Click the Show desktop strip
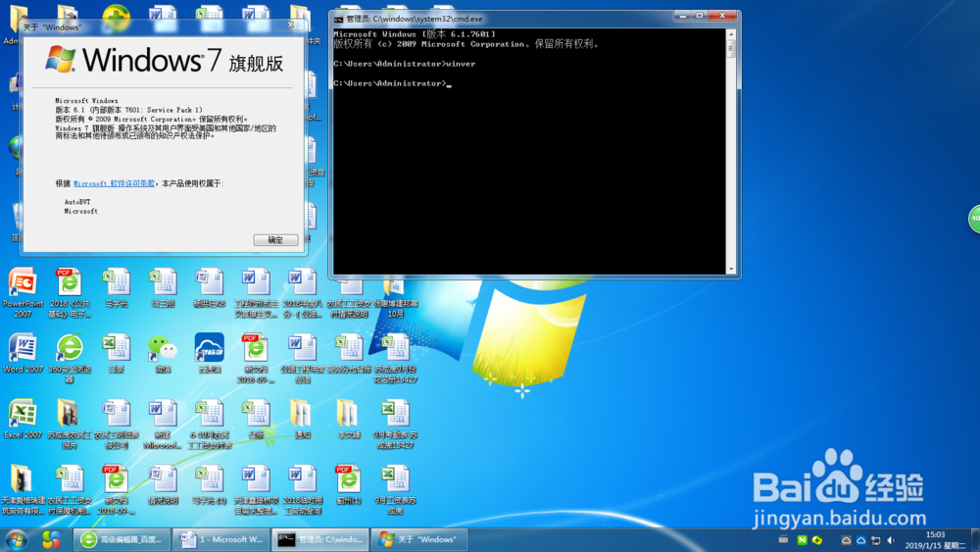980x552 pixels. 975,539
